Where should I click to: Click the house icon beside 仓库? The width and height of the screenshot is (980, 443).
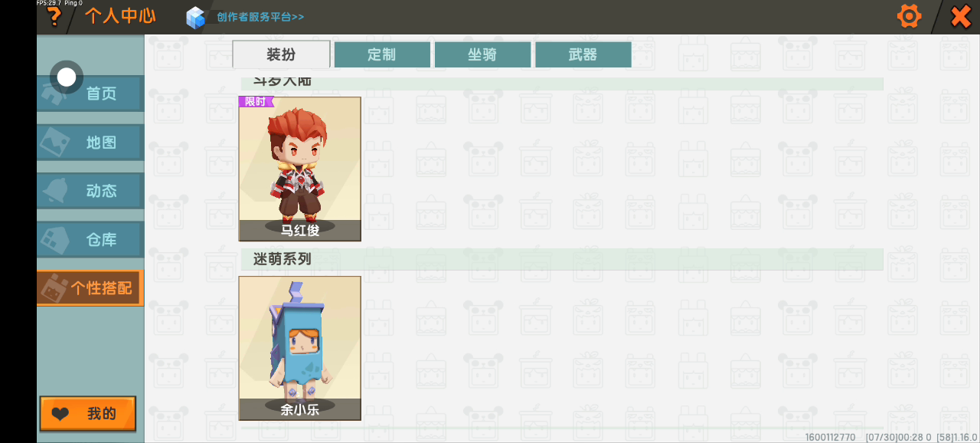(x=57, y=239)
